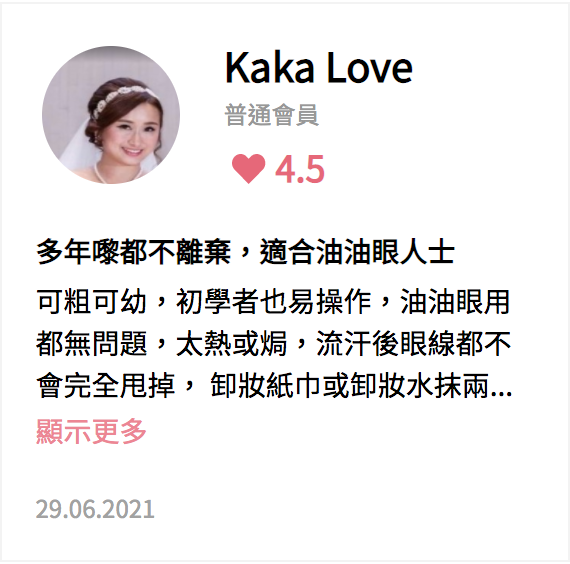Screen dimensions: 570x564
Task: Select the phrase 可粗可幼 in the review
Action: [91, 302]
